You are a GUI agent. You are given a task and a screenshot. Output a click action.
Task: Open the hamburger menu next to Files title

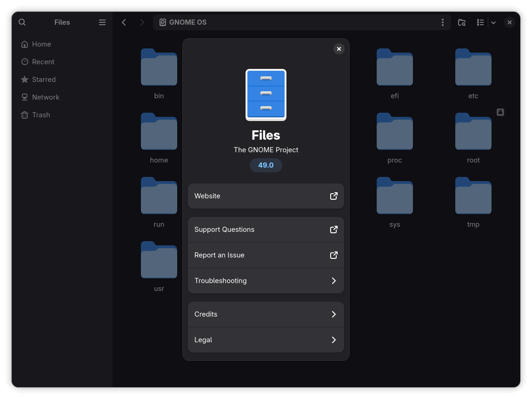(102, 22)
